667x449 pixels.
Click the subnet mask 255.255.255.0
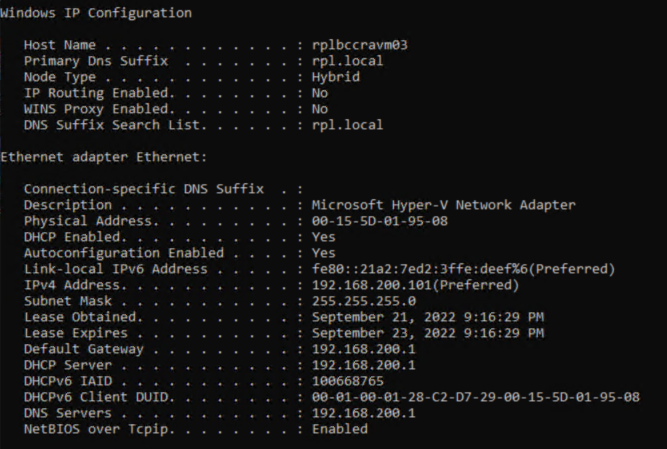click(364, 301)
